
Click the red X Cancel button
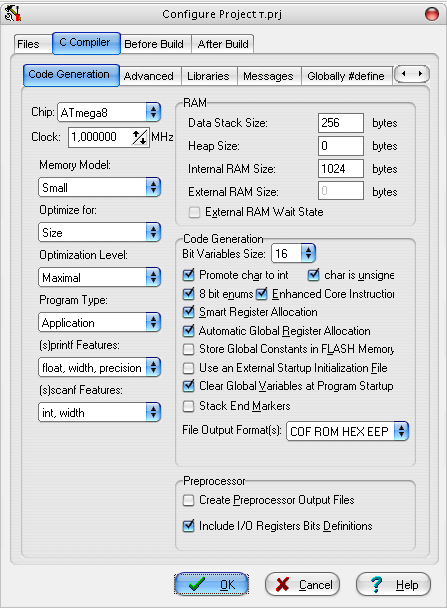click(x=302, y=584)
